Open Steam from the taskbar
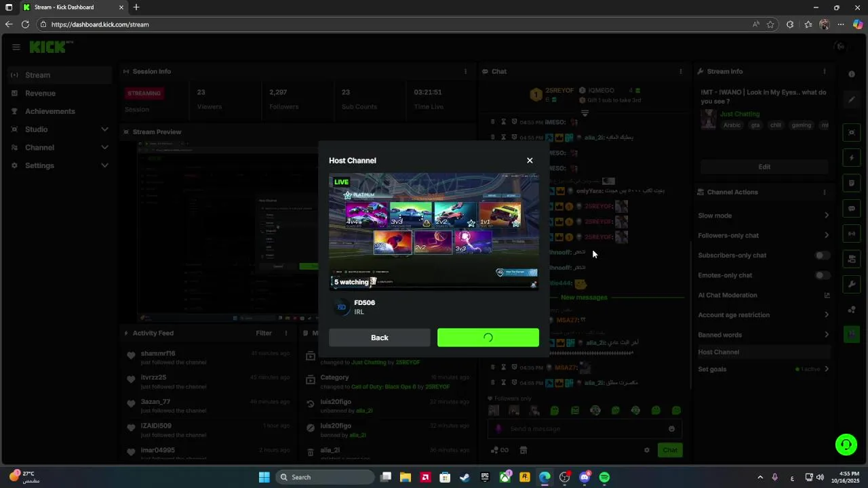868x488 pixels. click(465, 477)
